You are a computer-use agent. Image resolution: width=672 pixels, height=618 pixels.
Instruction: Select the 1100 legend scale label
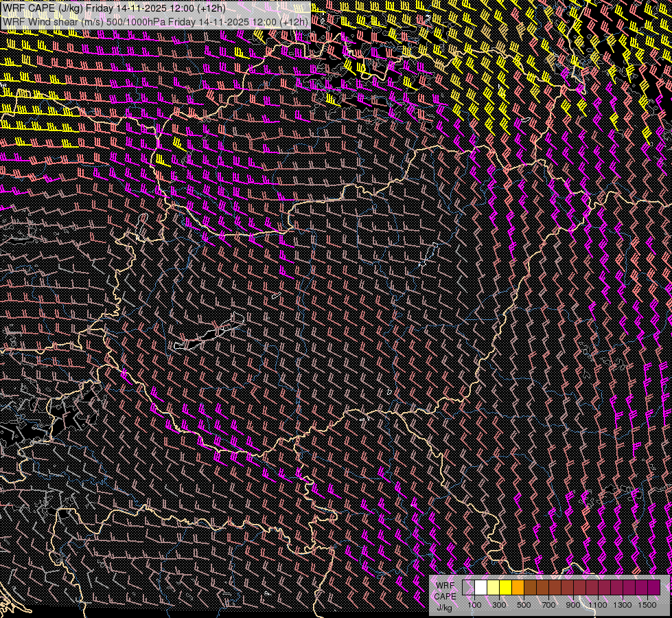598,605
